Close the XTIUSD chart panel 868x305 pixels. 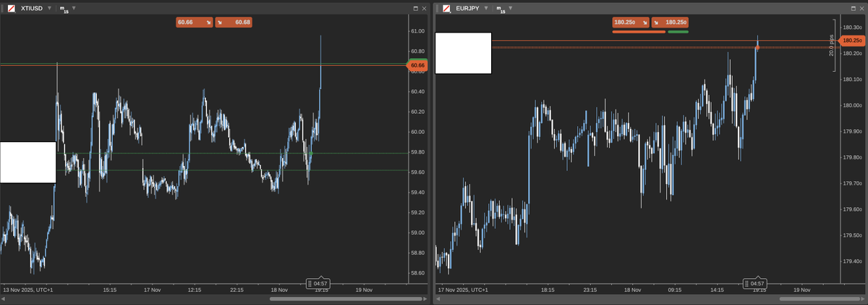coord(425,8)
